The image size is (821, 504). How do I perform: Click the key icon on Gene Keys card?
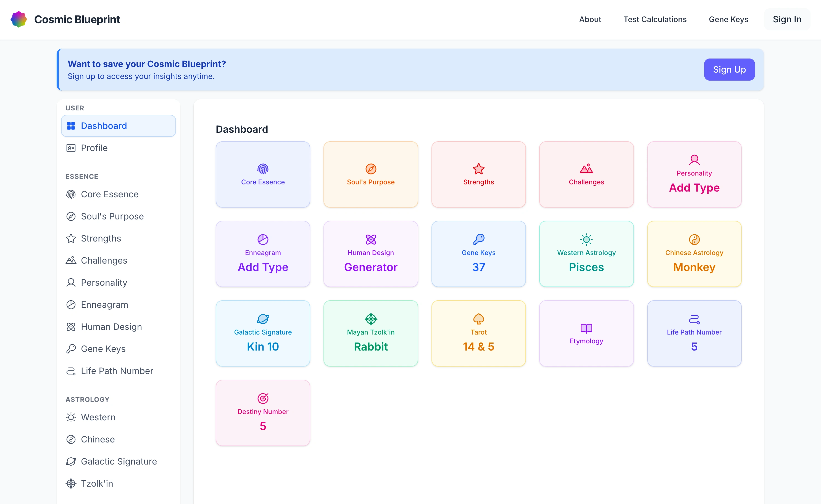point(478,239)
